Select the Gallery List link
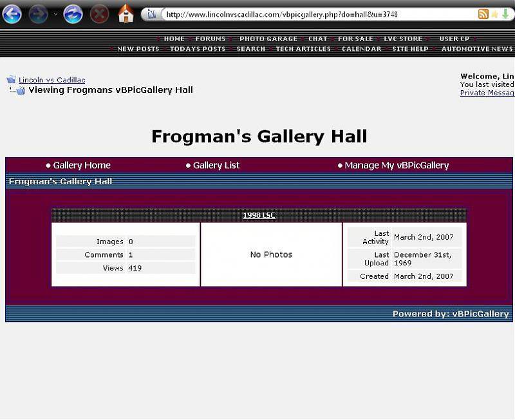The width and height of the screenshot is (515, 420). 216,166
